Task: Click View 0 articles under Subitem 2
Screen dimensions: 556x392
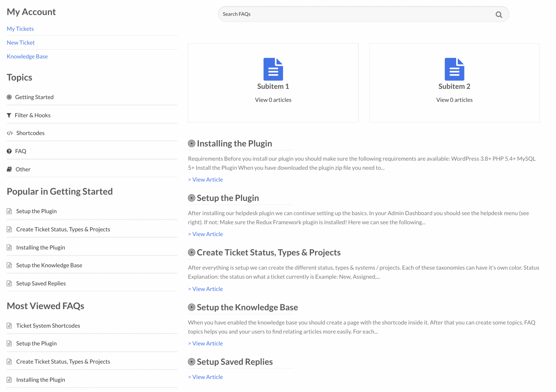Action: [x=454, y=100]
